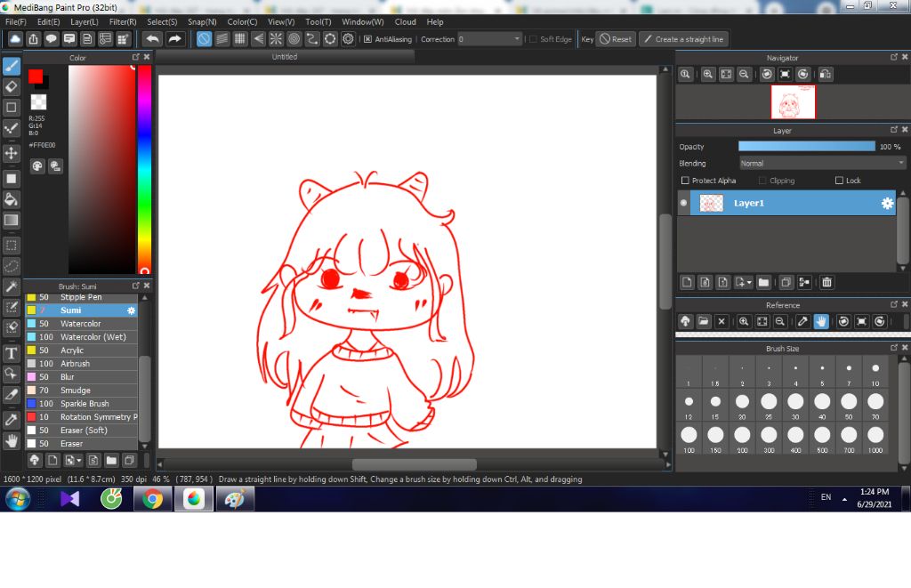Click the layer Opacity slider
The image size is (911, 588).
[x=806, y=147]
